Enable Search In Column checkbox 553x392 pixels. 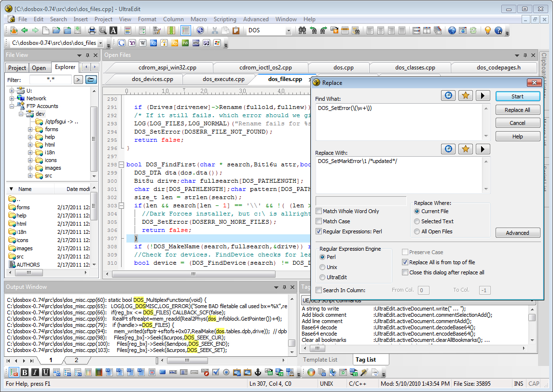tap(319, 290)
